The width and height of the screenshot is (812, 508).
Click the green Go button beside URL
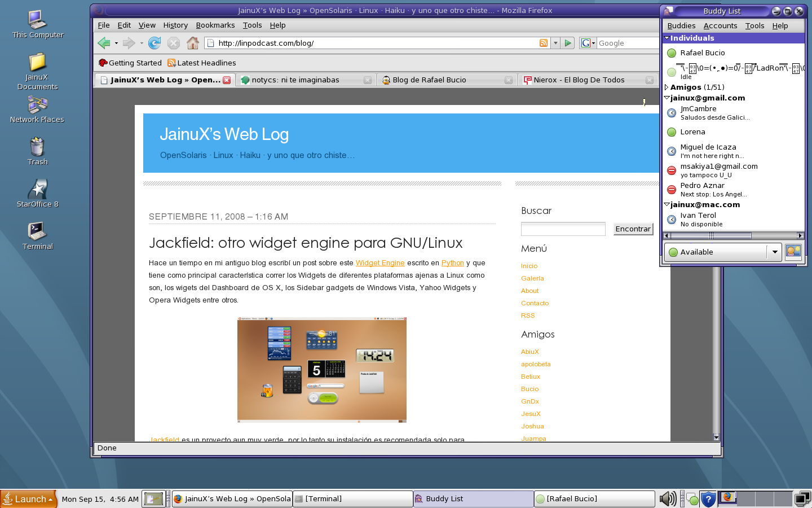pos(568,43)
